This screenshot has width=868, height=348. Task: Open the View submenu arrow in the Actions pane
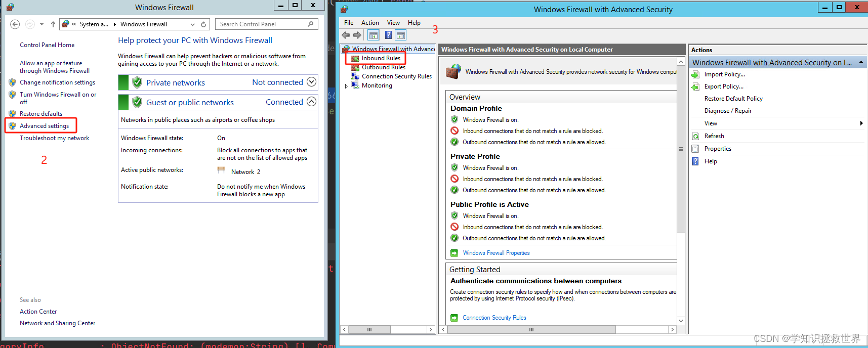[861, 123]
